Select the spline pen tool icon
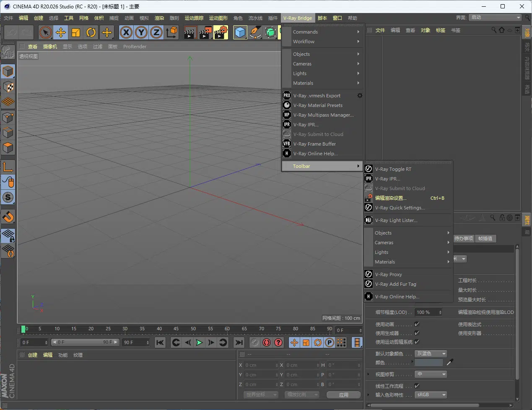532x410 pixels. point(255,32)
